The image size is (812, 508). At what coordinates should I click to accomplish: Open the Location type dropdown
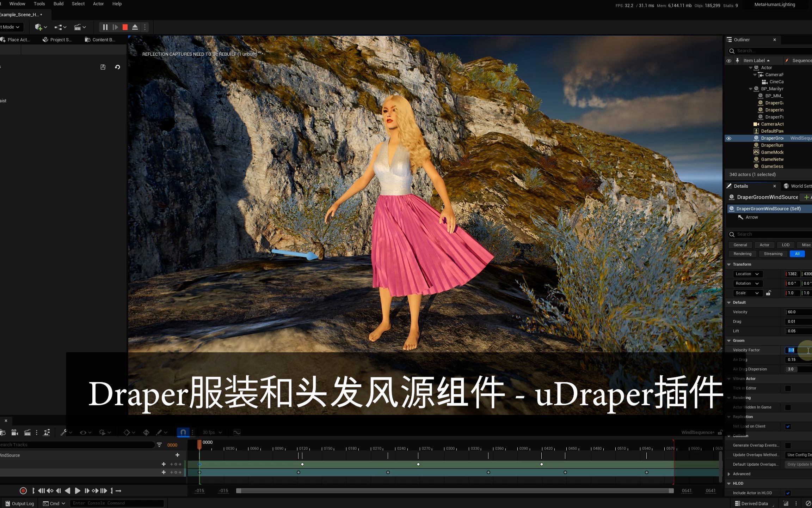click(748, 274)
